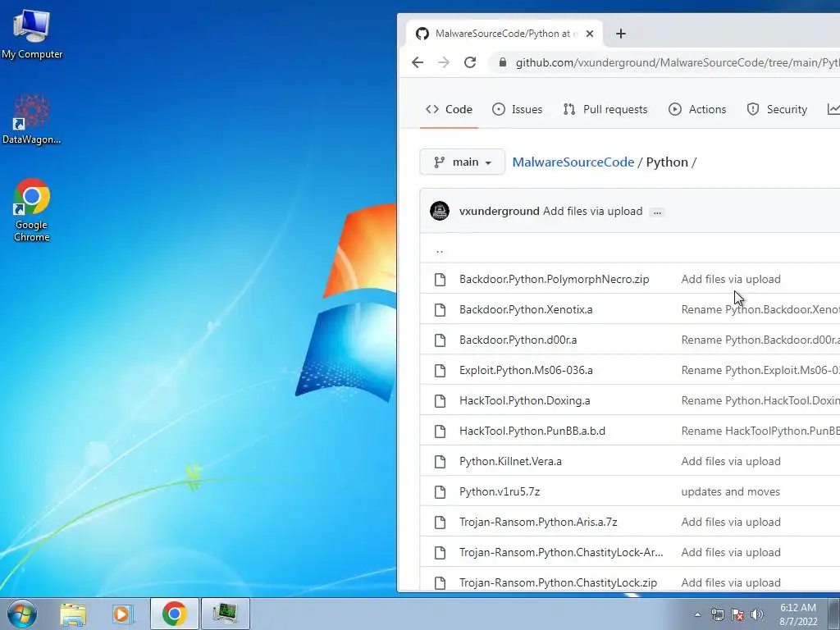840x630 pixels.
Task: Select the MalwareSourceCode/Python browser tab
Action: click(504, 34)
